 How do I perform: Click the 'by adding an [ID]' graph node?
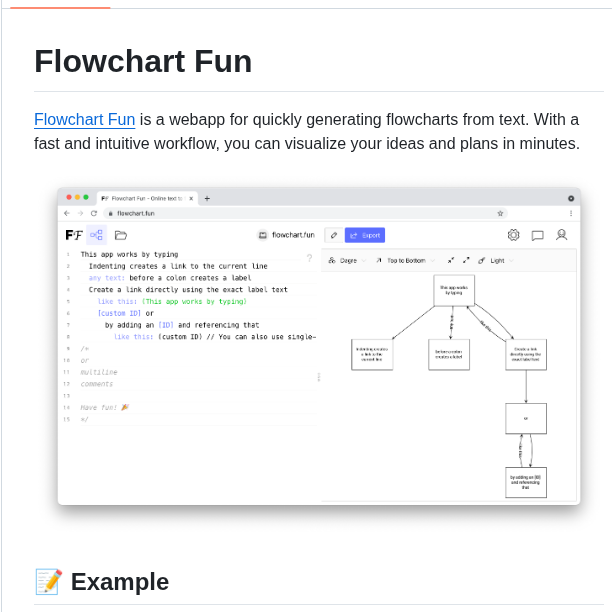(x=526, y=482)
